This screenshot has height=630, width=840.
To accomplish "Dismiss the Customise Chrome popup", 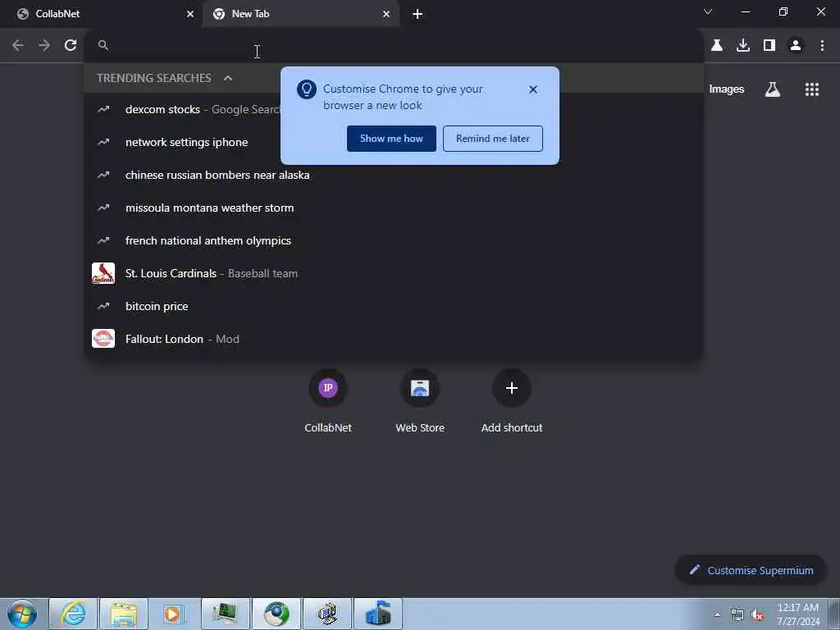I will [533, 89].
